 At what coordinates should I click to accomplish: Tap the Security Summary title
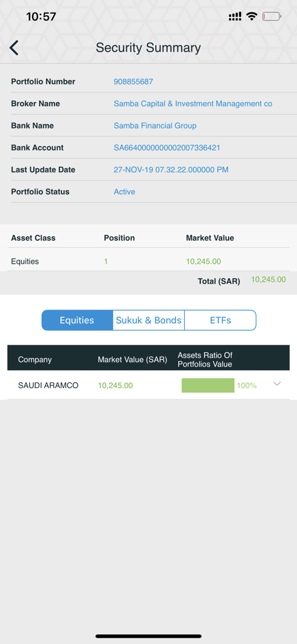(148, 48)
